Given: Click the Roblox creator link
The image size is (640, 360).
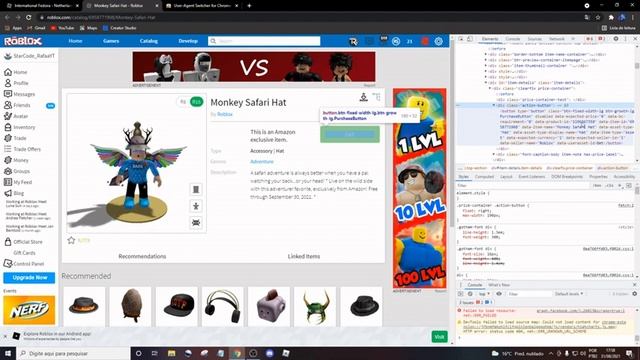Looking at the screenshot, I should 224,114.
